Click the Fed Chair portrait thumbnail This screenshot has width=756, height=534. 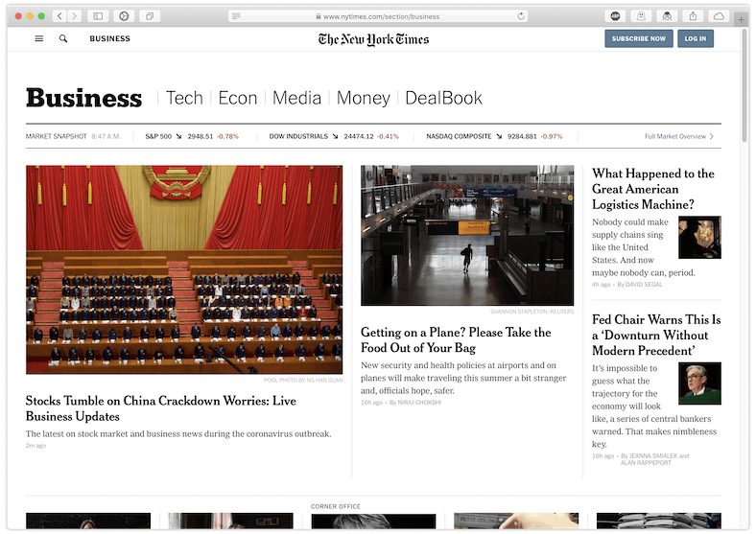(x=699, y=383)
